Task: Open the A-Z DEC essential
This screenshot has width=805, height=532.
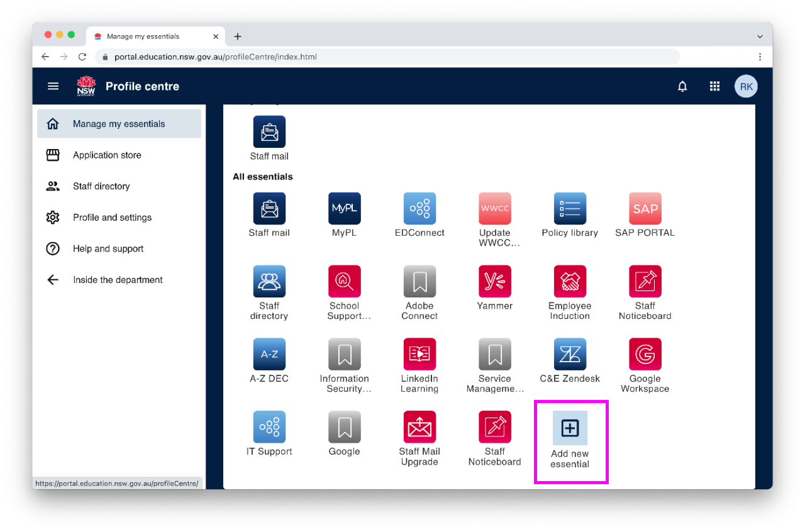Action: coord(269,355)
